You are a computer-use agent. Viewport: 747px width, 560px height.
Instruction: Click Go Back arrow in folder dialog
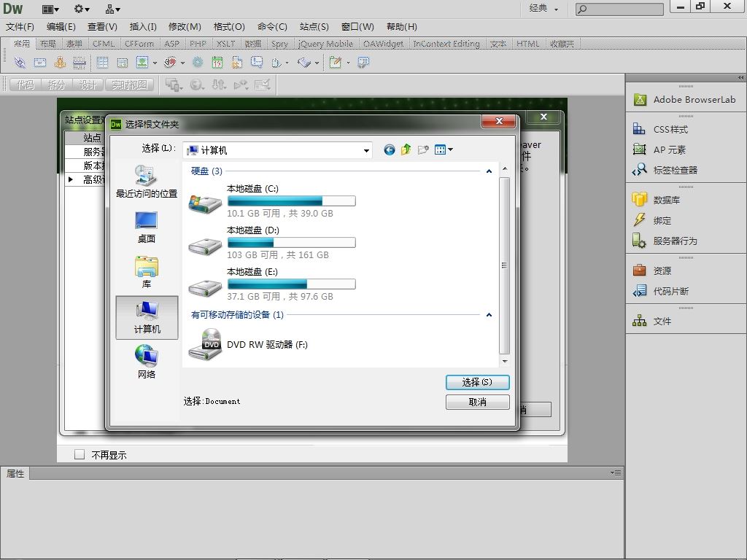[390, 150]
